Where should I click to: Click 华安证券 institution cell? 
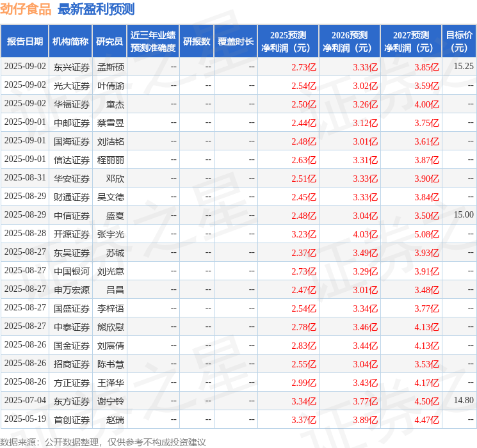tap(72, 179)
